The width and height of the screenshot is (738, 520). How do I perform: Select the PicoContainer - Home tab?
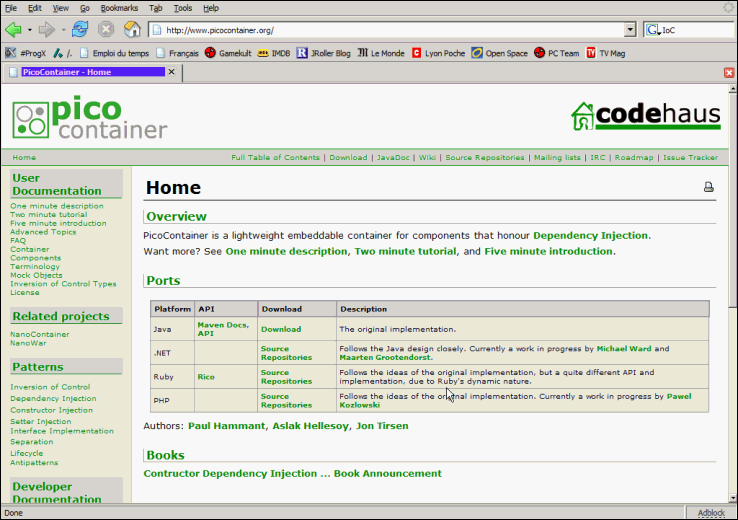coord(93,72)
